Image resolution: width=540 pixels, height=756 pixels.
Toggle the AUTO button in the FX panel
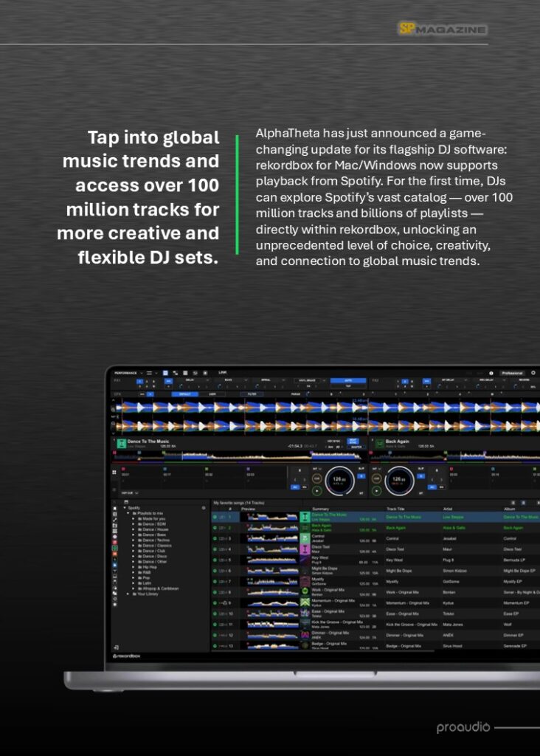point(348,381)
